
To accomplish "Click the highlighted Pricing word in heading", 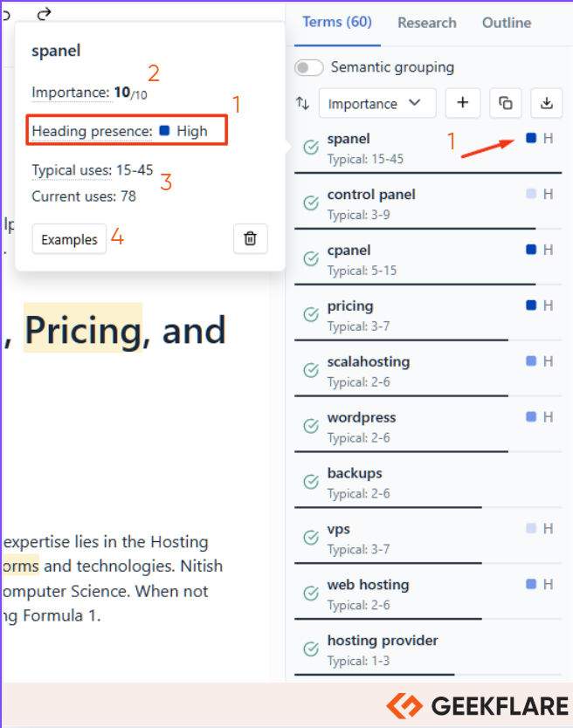I will click(x=83, y=330).
